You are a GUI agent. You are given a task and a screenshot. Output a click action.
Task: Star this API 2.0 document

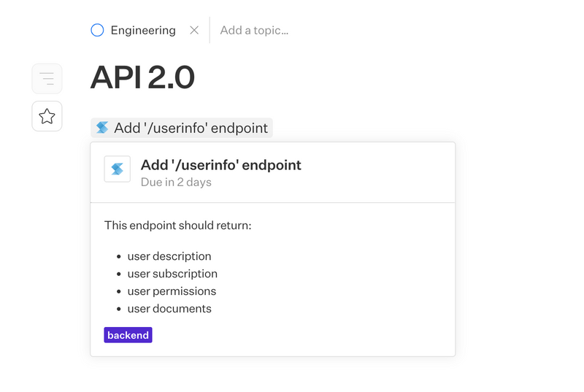tap(47, 116)
